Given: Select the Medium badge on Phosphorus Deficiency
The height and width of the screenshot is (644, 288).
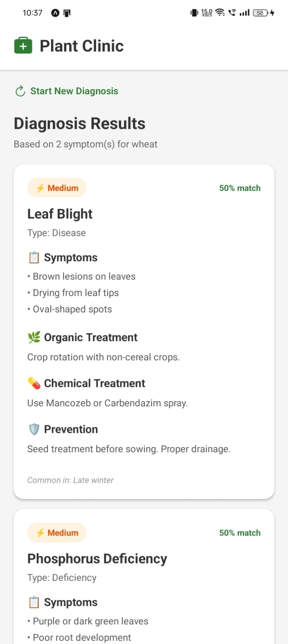Looking at the screenshot, I should (x=57, y=532).
